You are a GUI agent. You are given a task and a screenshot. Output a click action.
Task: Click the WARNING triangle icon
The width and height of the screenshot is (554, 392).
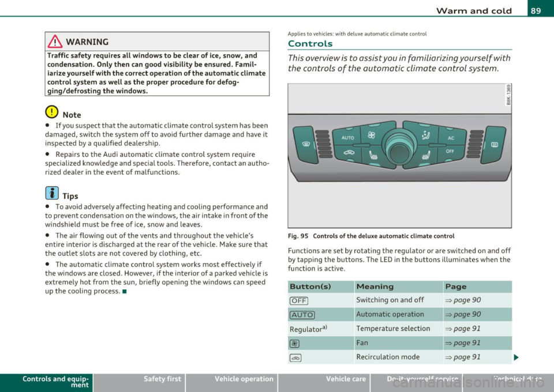[x=55, y=42]
